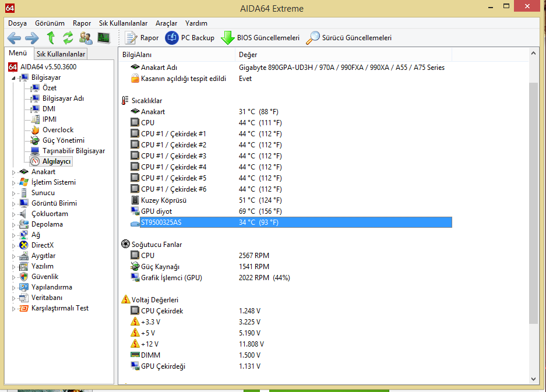The width and height of the screenshot is (546, 392).
Task: Click the Back arrow toolbar icon
Action: point(14,38)
